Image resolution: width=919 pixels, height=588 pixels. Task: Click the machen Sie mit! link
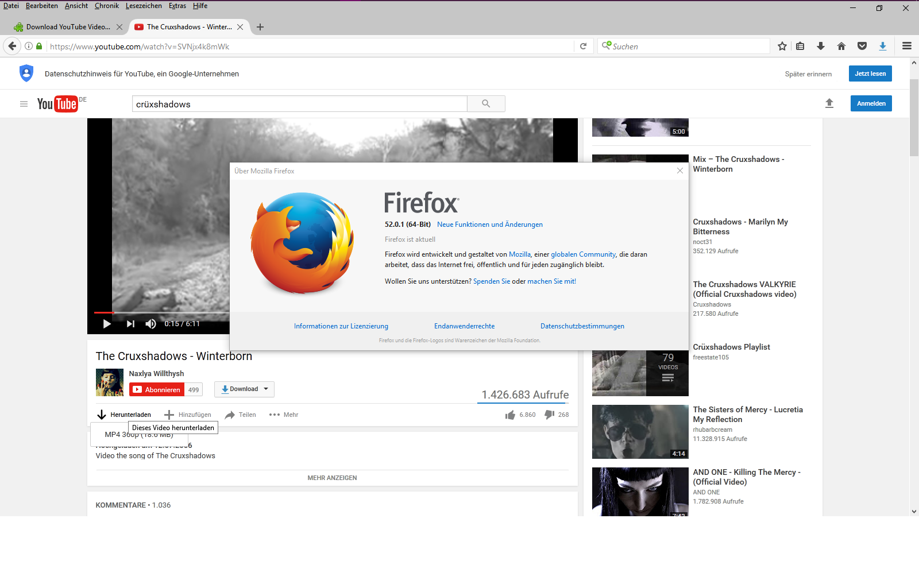tap(551, 281)
